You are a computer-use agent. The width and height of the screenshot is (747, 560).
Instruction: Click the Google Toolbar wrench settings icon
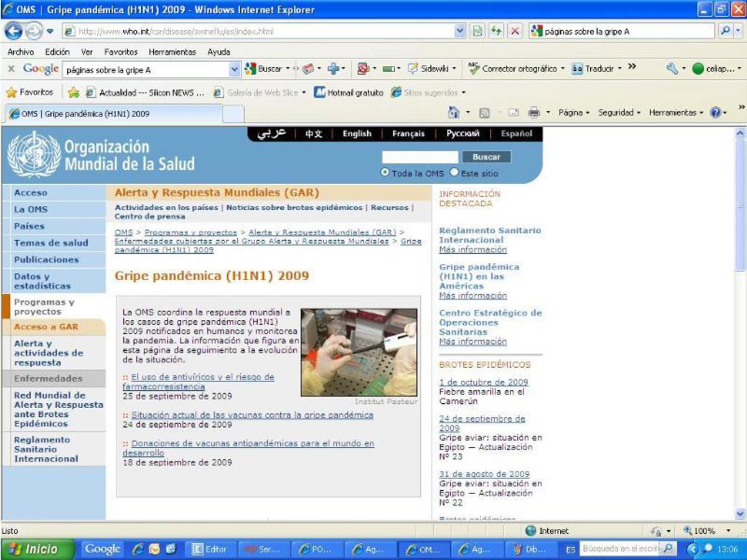[x=672, y=68]
